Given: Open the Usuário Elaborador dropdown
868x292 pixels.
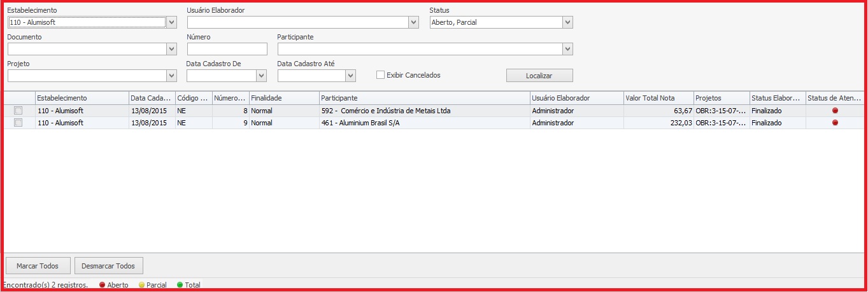Looking at the screenshot, I should coord(413,22).
